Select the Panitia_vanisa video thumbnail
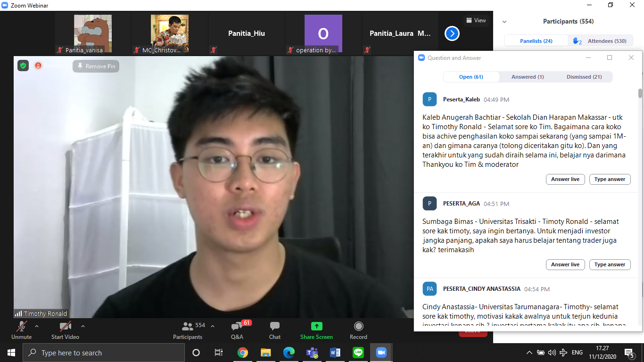 (93, 33)
